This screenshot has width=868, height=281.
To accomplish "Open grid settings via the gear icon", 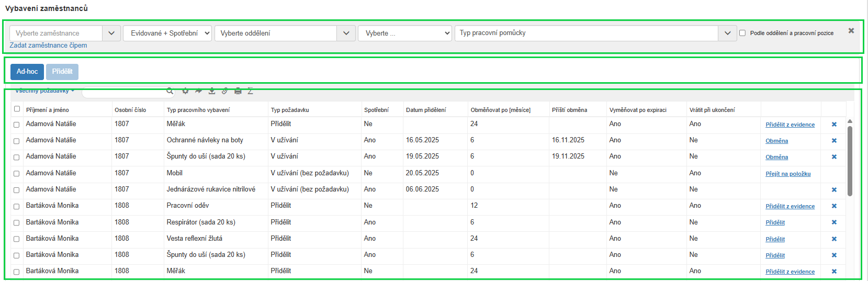I will point(185,91).
